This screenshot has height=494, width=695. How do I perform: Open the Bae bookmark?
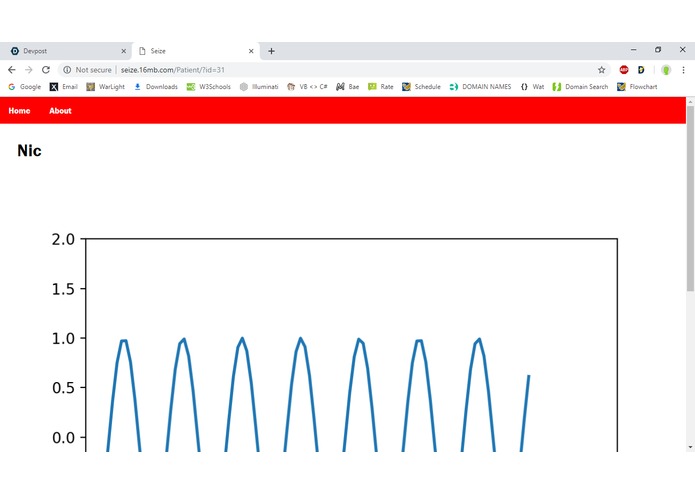tap(348, 87)
